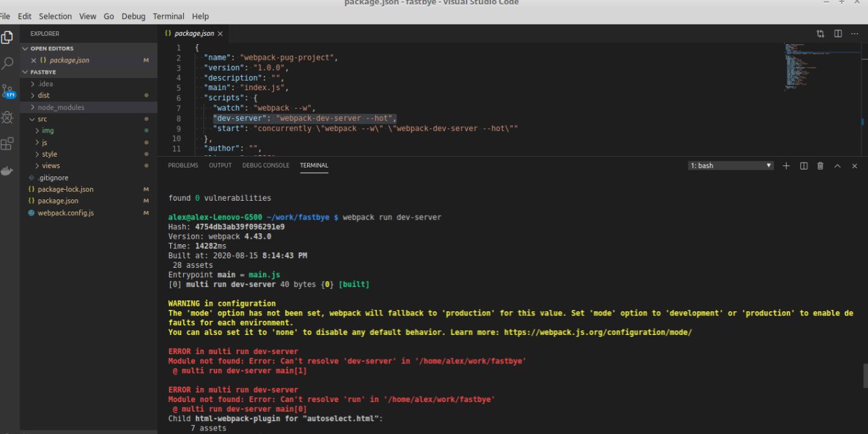Open the Help menu
Image resolution: width=868 pixels, height=434 pixels.
coord(200,16)
